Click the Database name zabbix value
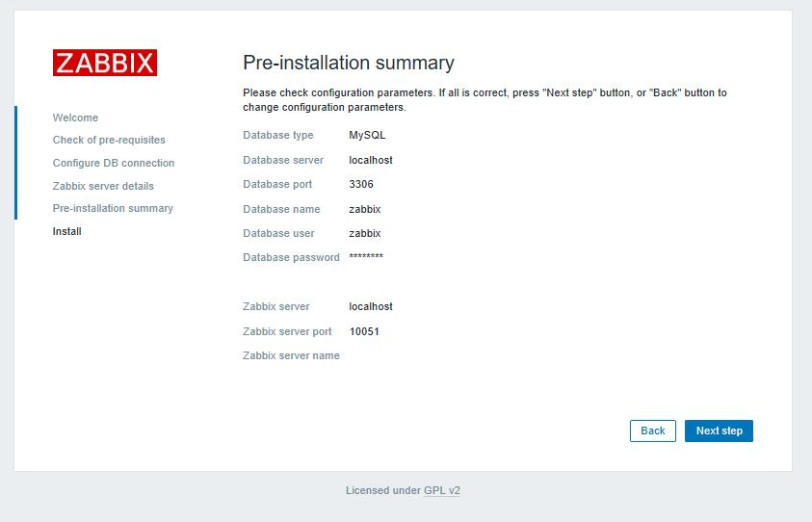Image resolution: width=812 pixels, height=522 pixels. point(364,209)
